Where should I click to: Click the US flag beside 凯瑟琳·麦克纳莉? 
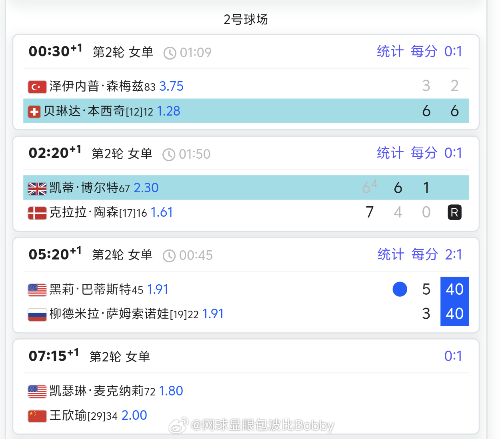tap(37, 391)
